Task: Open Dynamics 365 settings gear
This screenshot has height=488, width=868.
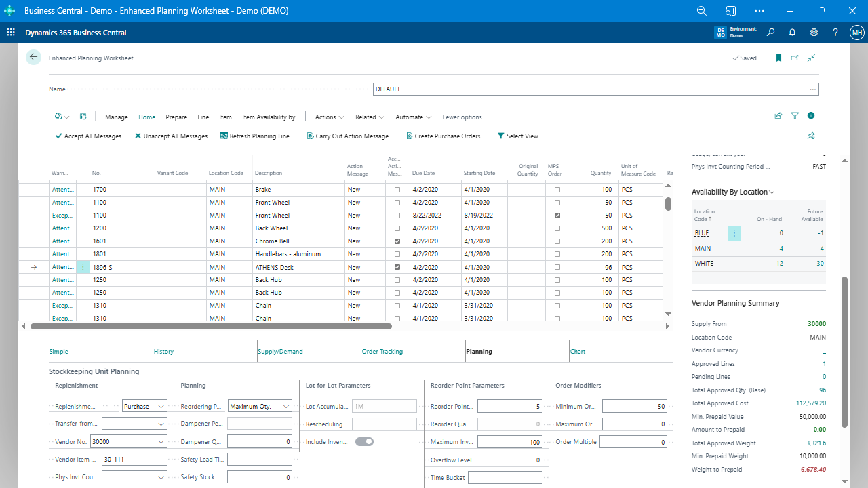Action: tap(814, 33)
